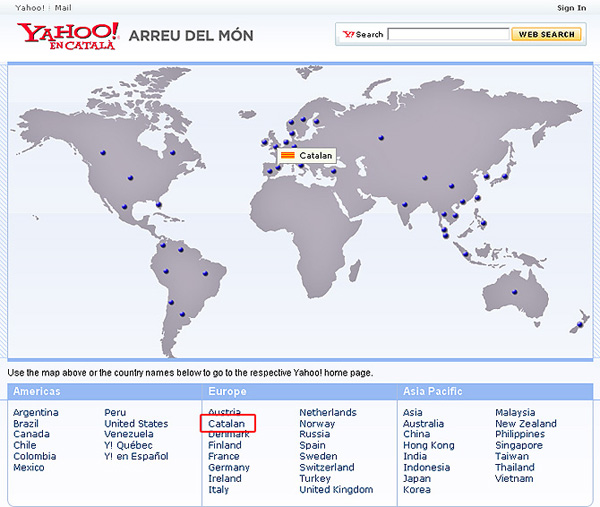Open the Asia link under Asia Pacific
Viewport: 600px width, 507px height.
click(412, 412)
